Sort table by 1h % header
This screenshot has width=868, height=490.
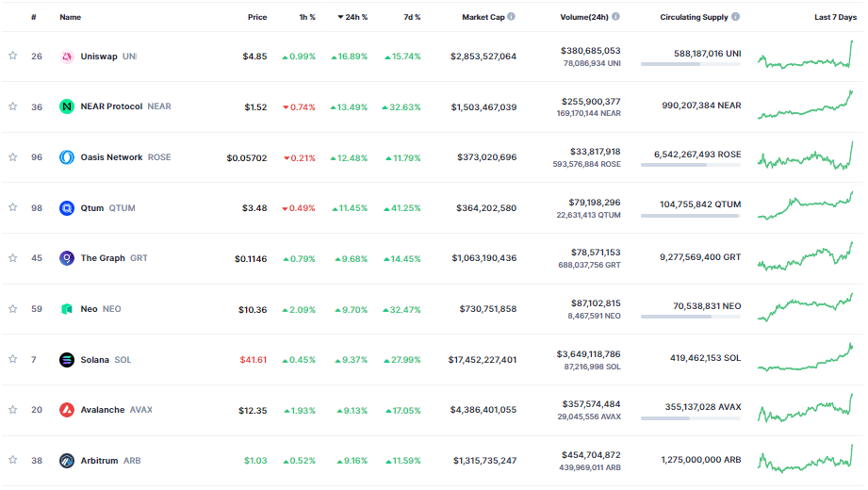307,17
